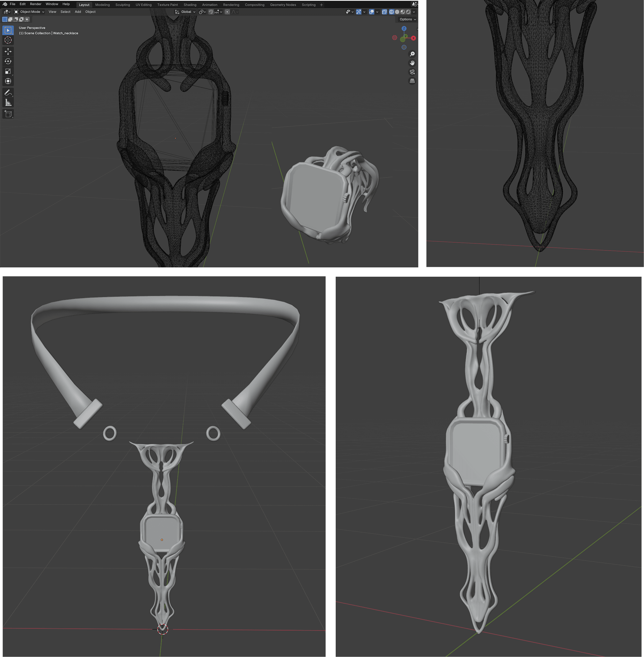Add a new workspace with plus button

(321, 5)
